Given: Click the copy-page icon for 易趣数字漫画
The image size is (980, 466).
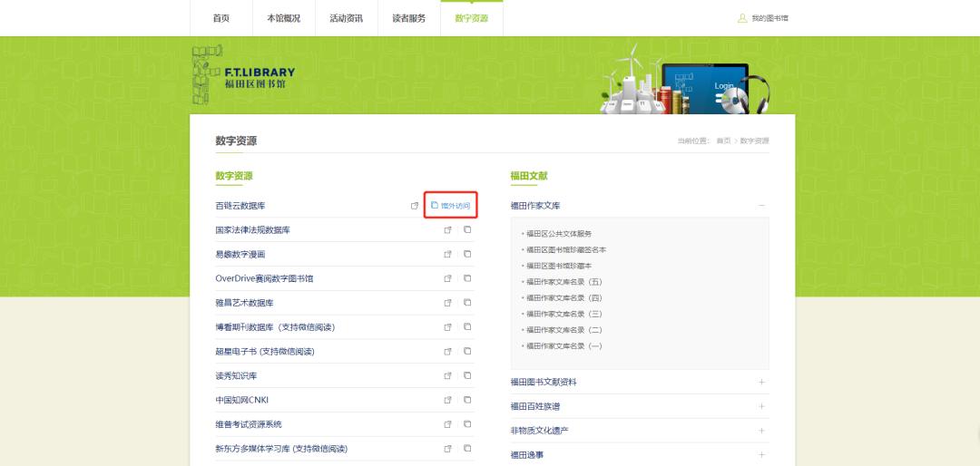Looking at the screenshot, I should pyautogui.click(x=467, y=255).
